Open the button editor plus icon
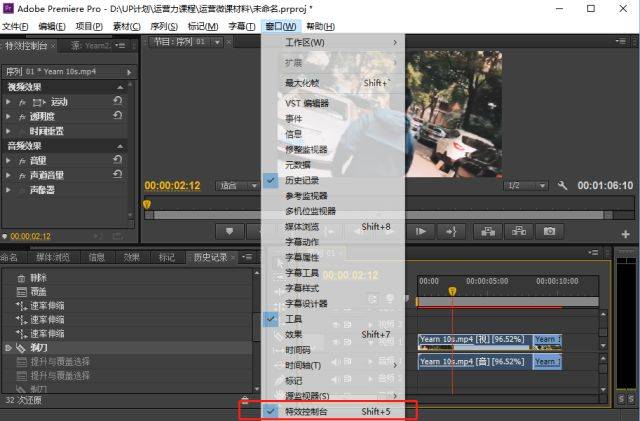 click(625, 234)
